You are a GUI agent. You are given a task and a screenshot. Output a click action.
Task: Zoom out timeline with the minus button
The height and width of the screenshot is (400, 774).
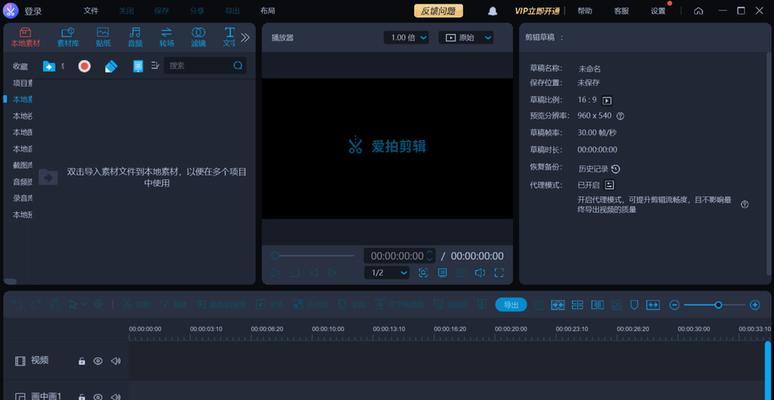point(674,305)
